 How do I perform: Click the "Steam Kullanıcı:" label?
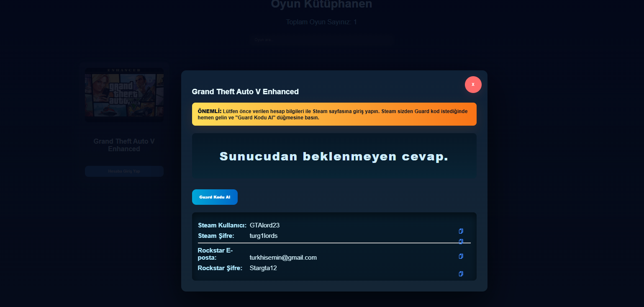pos(222,225)
